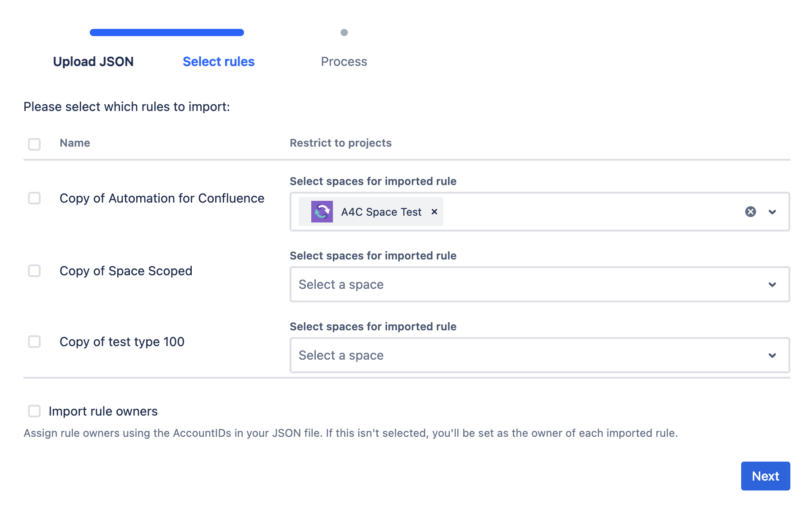The image size is (812, 509).
Task: Open chevron for Copy of test type 100 spaces
Action: pos(772,355)
